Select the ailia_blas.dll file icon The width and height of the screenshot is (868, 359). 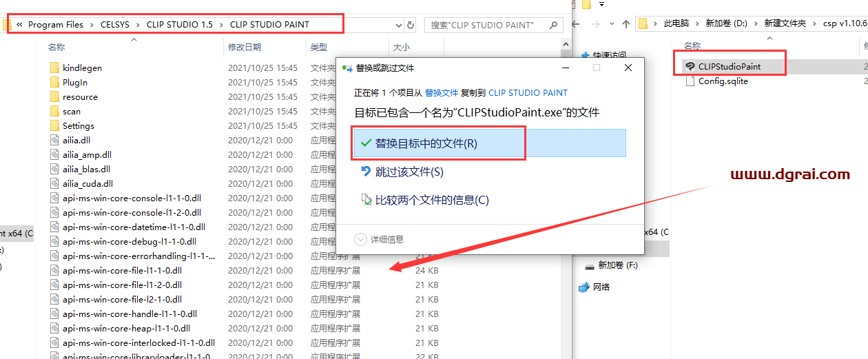point(55,170)
